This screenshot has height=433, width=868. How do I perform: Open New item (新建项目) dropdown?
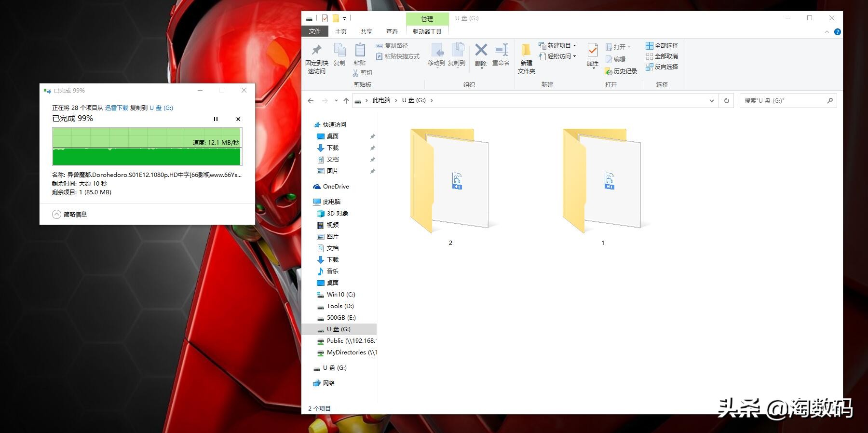[x=557, y=45]
